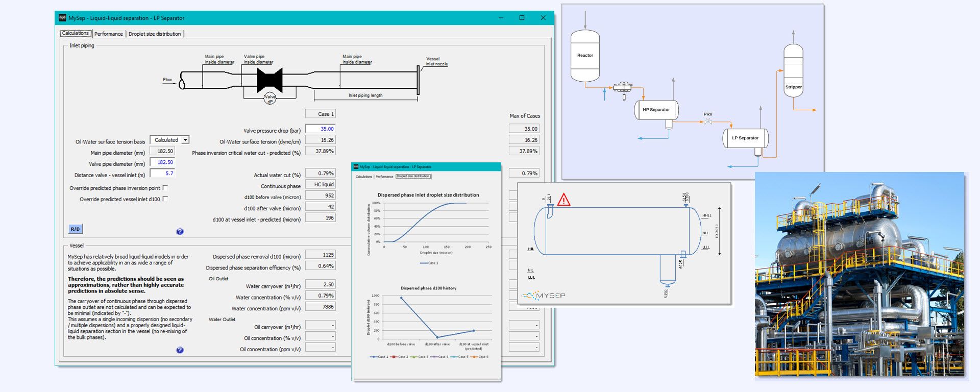This screenshot has width=980, height=392.
Task: Maximize the MySep LP Separator window
Action: [x=522, y=18]
